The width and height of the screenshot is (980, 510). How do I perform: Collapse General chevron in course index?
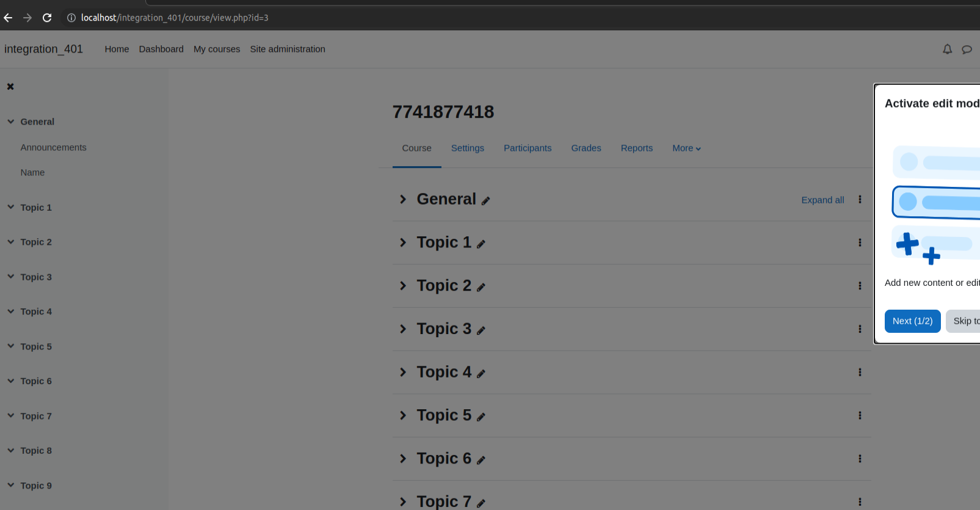[x=11, y=122]
